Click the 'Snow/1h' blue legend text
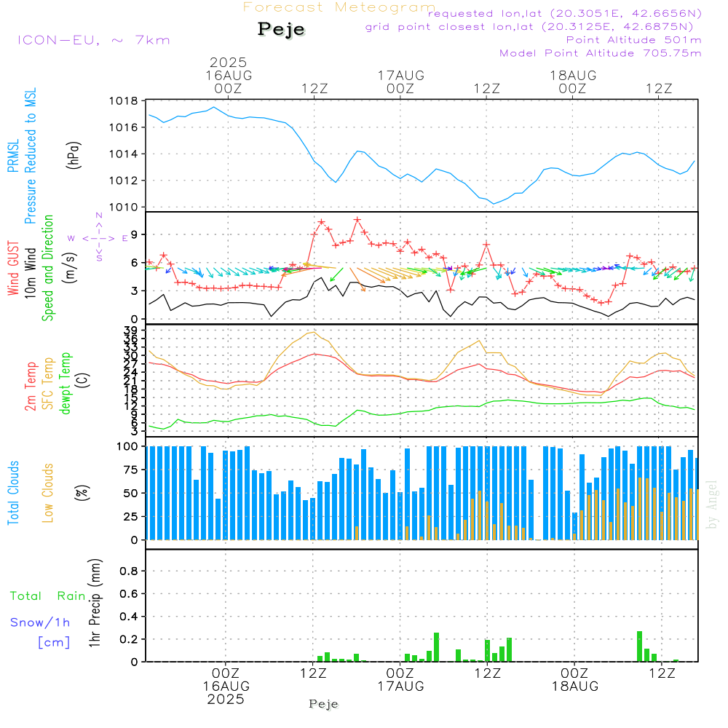Viewport: 728px width, 728px height. click(x=40, y=622)
